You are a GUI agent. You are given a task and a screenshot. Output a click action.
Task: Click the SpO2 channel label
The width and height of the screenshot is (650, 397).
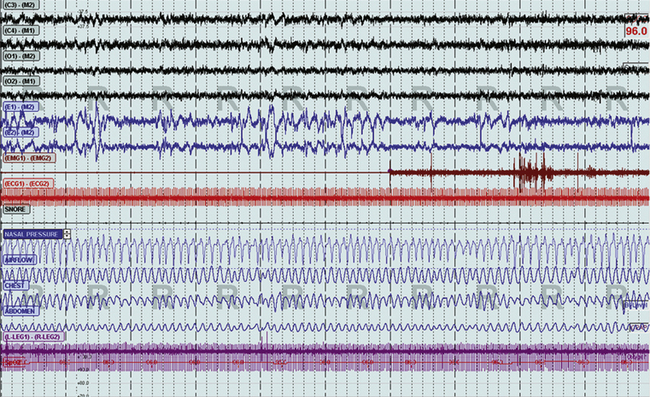(12, 362)
